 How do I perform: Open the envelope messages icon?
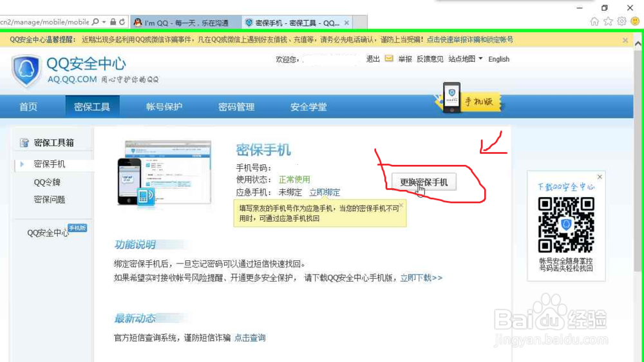(389, 59)
